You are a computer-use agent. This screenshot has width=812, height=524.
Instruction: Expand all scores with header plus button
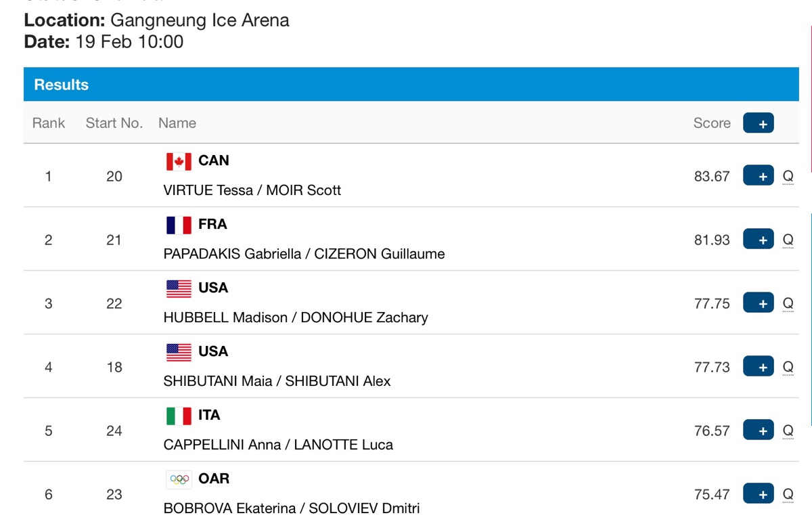(758, 123)
